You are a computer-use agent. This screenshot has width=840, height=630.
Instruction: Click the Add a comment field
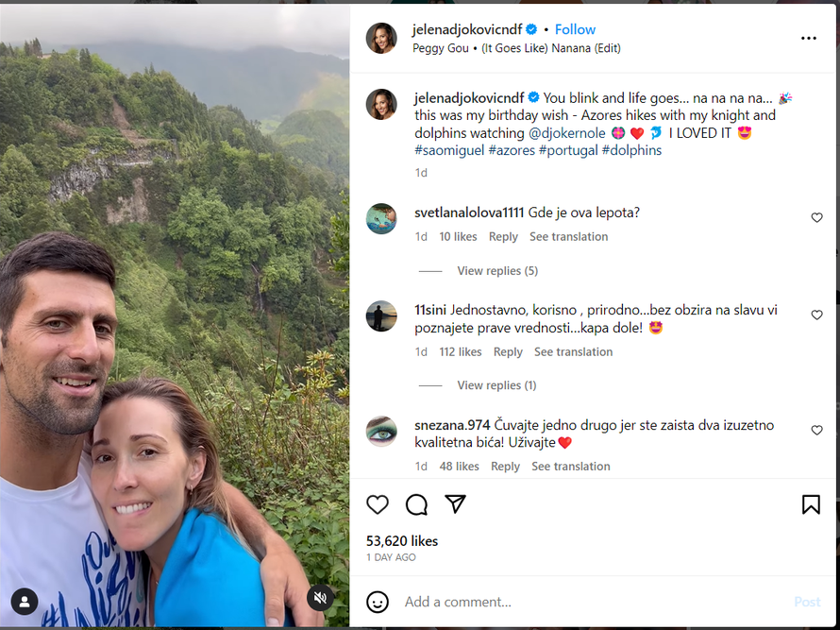(x=585, y=602)
